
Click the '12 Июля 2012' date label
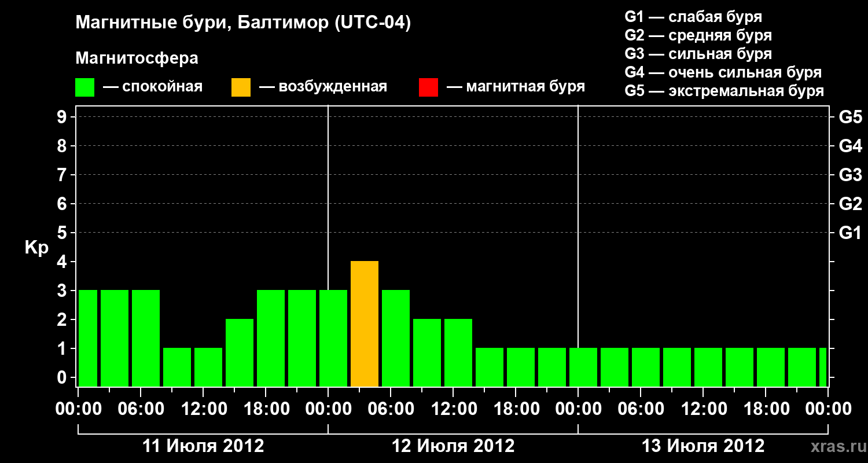click(x=453, y=446)
